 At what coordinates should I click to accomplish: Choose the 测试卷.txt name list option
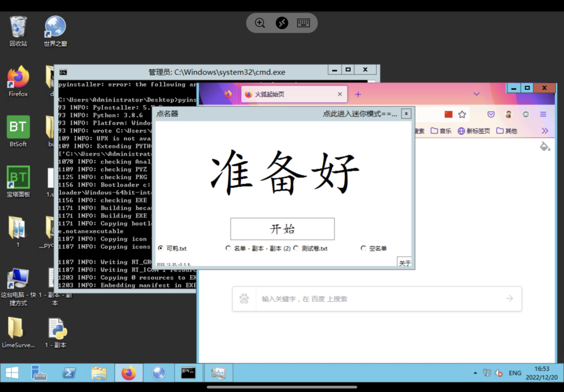point(296,248)
